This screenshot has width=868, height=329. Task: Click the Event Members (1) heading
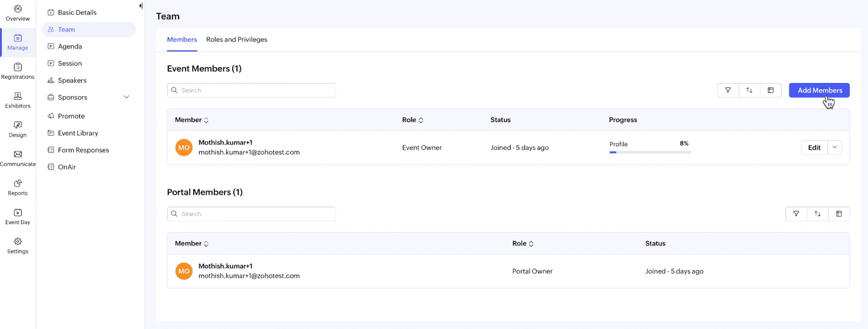tap(204, 68)
